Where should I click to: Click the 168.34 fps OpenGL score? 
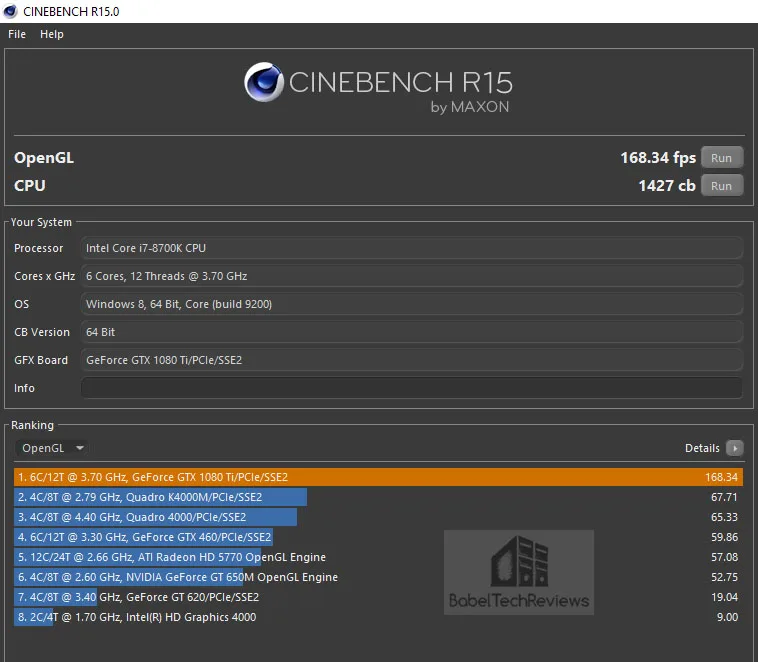658,158
